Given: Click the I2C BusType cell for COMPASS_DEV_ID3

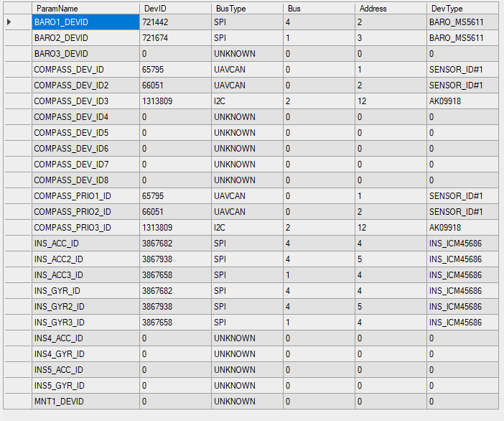Looking at the screenshot, I should coord(247,101).
